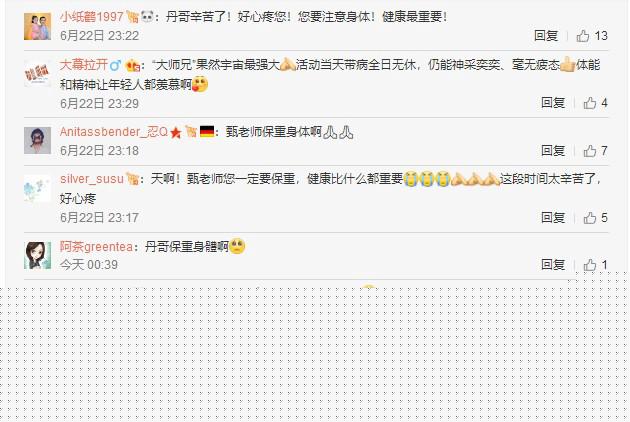Click 小纸鹤1997's avatar thumbnail
The image size is (630, 422).
coord(37,27)
